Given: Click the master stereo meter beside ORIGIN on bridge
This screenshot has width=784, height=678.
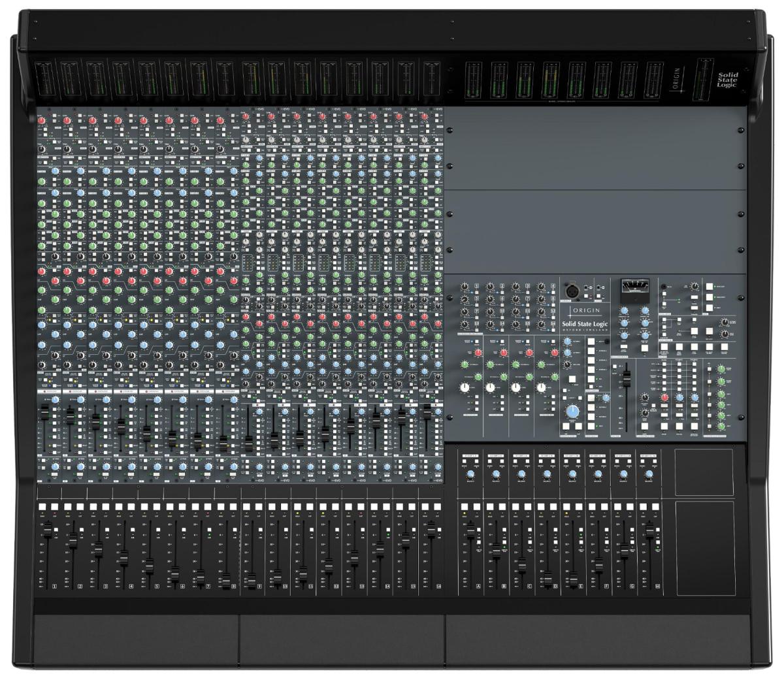Looking at the screenshot, I should click(702, 78).
